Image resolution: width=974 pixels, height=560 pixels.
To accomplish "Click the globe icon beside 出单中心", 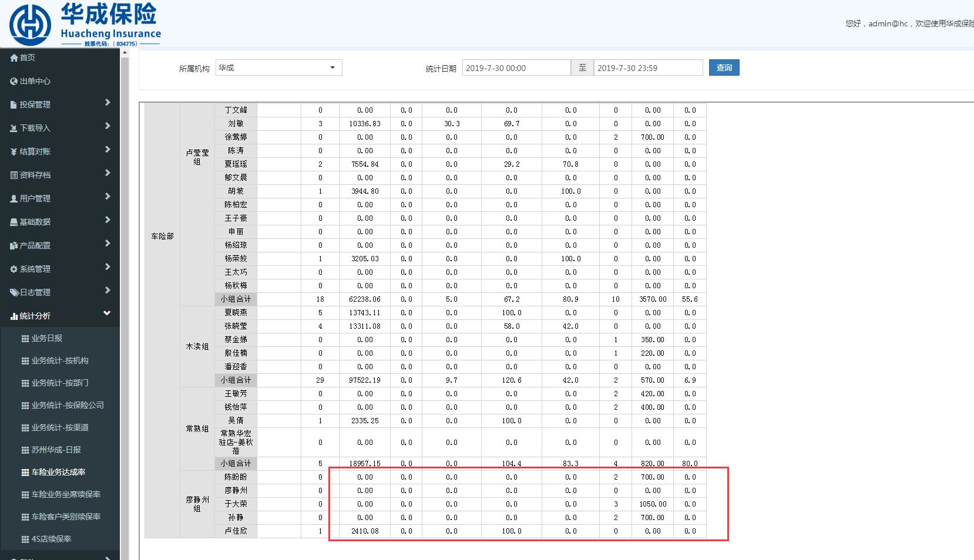I will pos(14,81).
